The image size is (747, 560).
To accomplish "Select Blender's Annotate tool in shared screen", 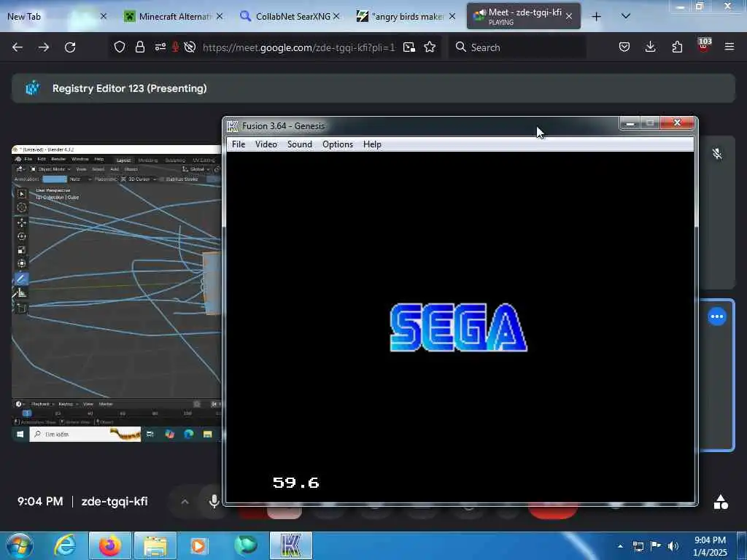I will [x=21, y=279].
